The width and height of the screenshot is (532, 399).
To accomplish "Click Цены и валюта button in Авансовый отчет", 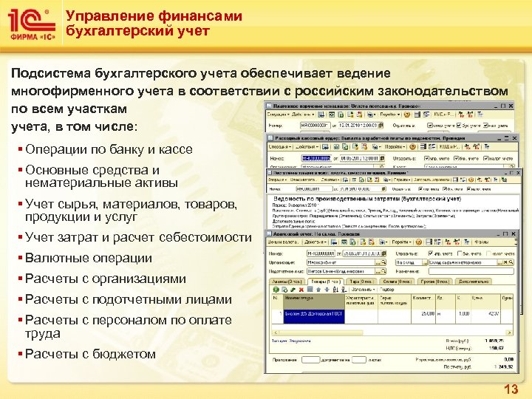I will 283,242.
